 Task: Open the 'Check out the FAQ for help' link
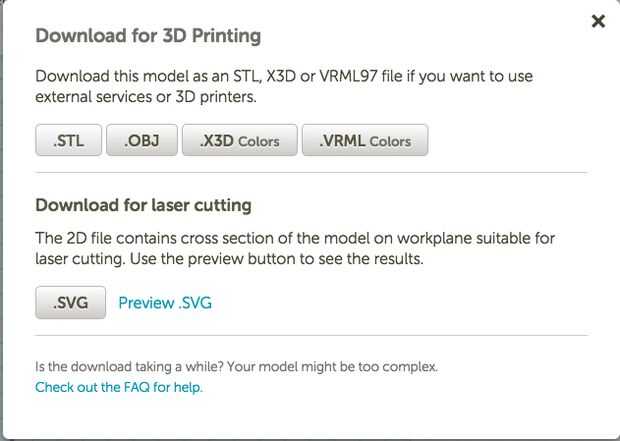click(x=119, y=387)
